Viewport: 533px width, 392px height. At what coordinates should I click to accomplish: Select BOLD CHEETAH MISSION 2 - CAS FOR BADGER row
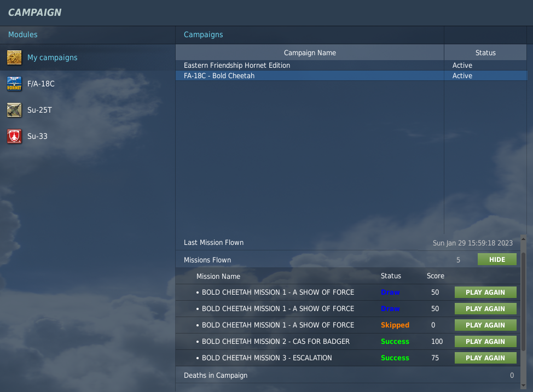348,341
